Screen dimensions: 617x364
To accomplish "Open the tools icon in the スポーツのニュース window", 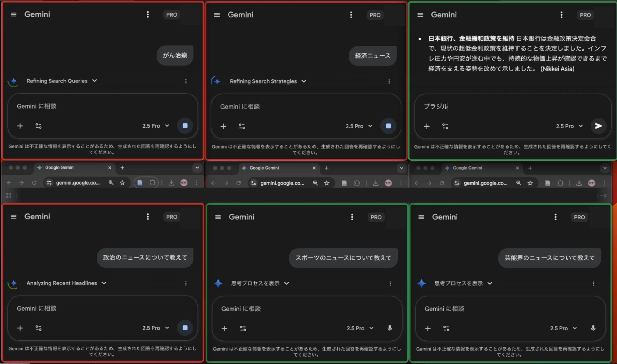I will pos(243,328).
